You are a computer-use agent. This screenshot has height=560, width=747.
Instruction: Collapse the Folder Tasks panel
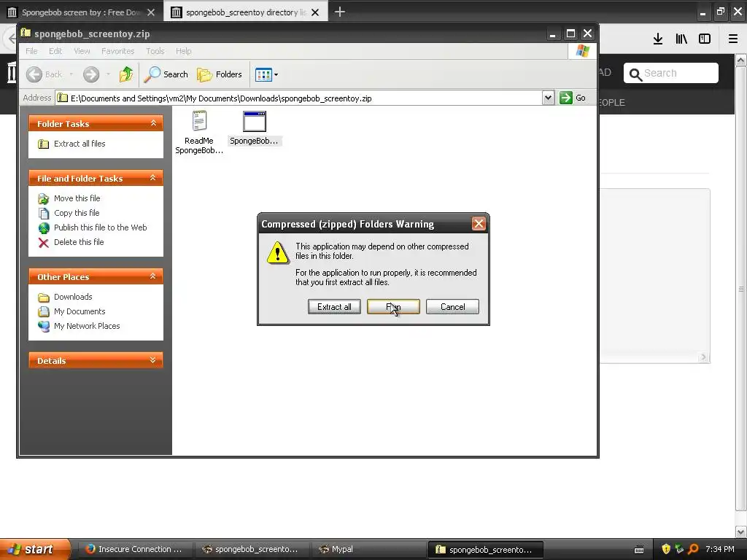(153, 123)
